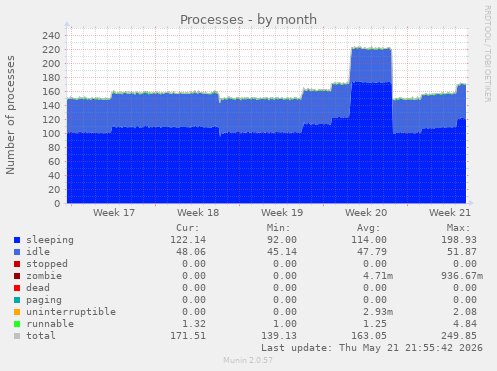Click the 'paging' legend label
The height and width of the screenshot is (371, 497).
(44, 300)
